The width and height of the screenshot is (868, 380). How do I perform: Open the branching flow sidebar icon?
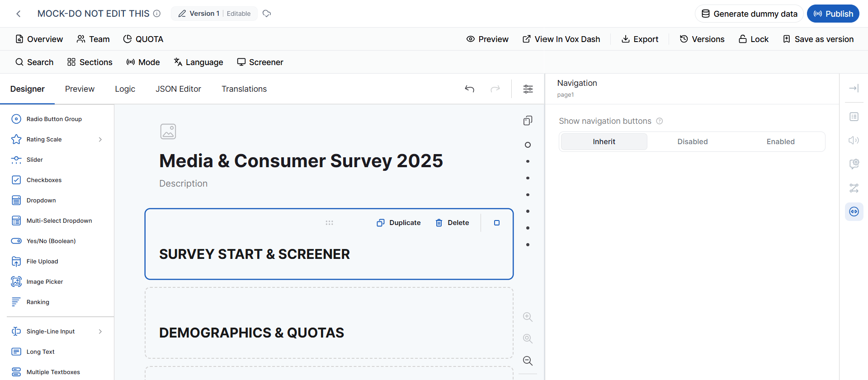854,188
